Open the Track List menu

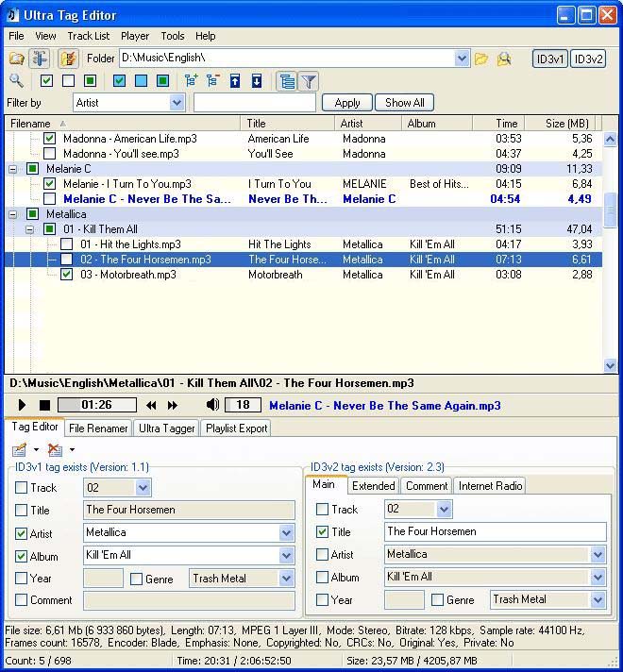pyautogui.click(x=89, y=36)
